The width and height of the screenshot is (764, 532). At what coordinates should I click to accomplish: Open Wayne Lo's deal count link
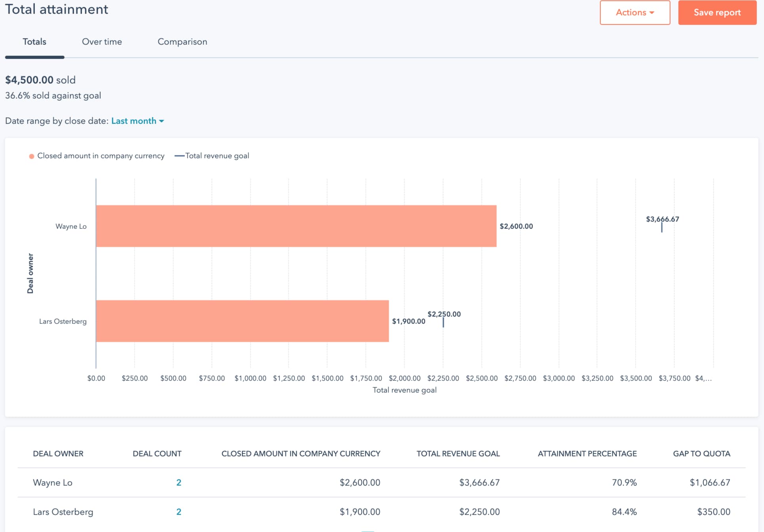[179, 483]
